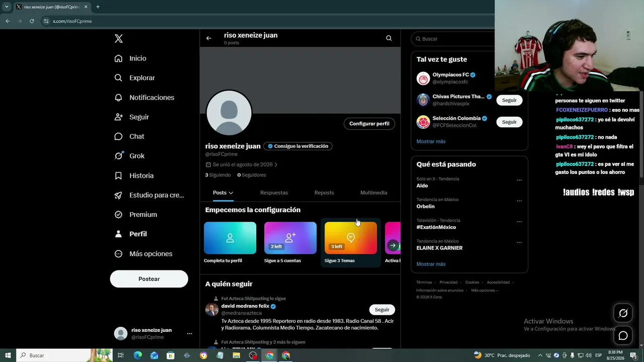Open Notificaciones in the sidebar
This screenshot has width=644, height=362.
(144, 98)
